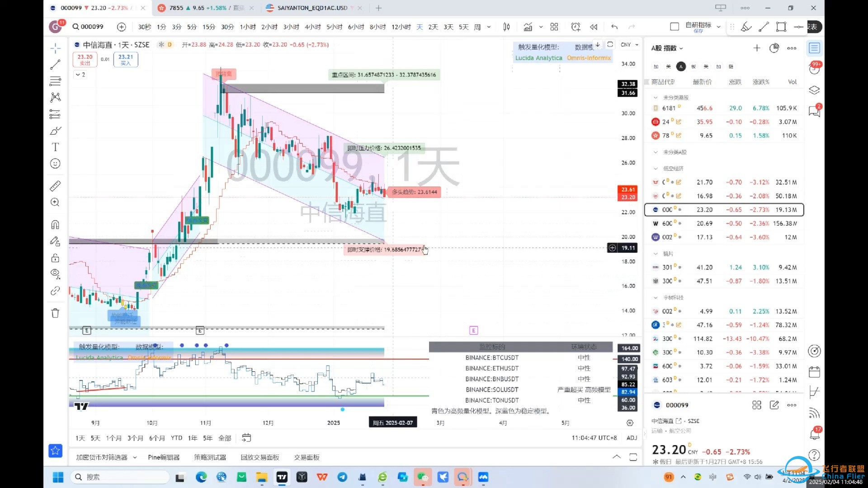Start bar replay mode
The height and width of the screenshot is (488, 868).
pyautogui.click(x=594, y=27)
